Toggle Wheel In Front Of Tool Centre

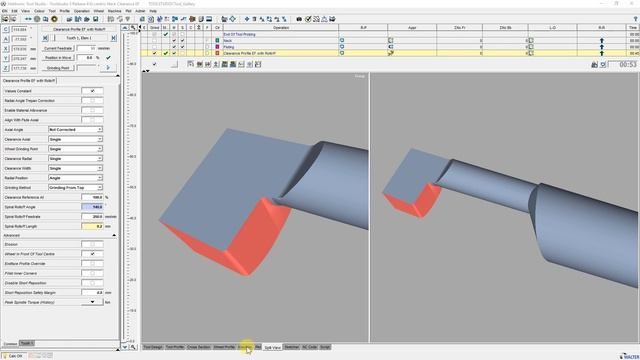click(92, 254)
